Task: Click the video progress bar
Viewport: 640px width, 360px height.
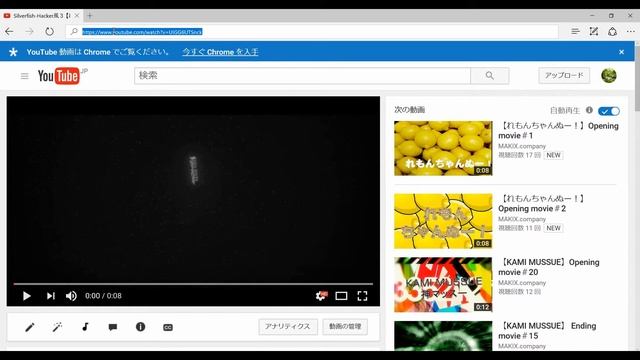Action: pyautogui.click(x=193, y=283)
